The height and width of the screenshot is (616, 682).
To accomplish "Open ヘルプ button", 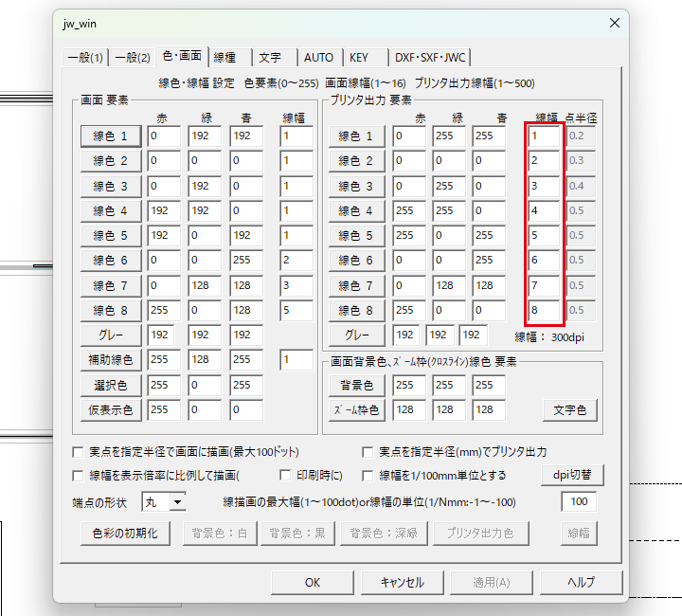I will (582, 583).
